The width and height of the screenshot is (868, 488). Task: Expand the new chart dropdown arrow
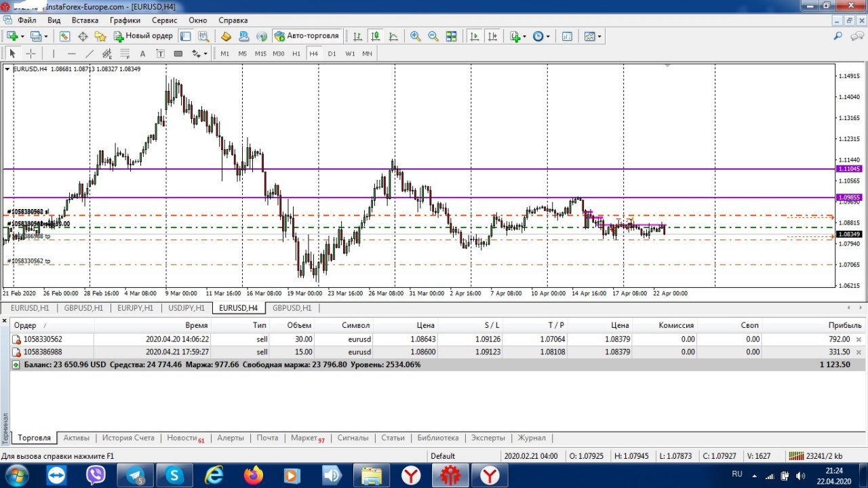point(22,36)
